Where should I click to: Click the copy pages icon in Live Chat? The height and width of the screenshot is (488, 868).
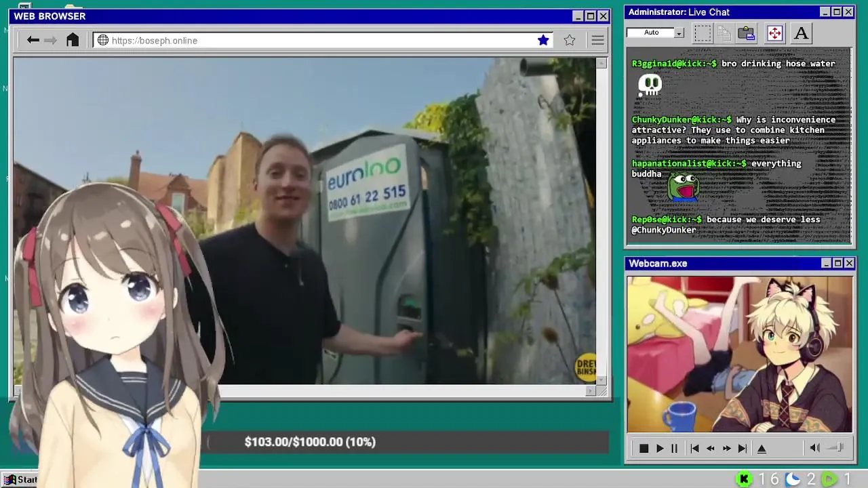[724, 33]
